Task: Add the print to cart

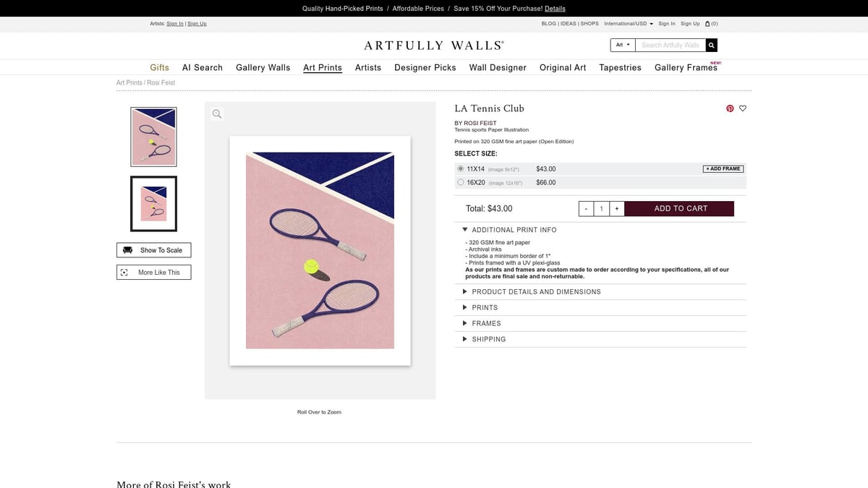Action: 679,208
